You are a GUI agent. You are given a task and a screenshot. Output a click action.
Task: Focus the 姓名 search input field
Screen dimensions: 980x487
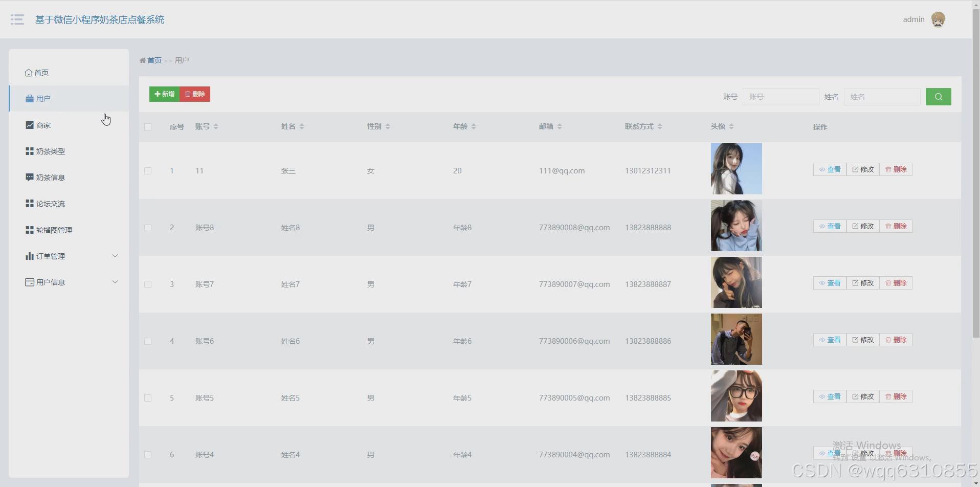click(882, 97)
